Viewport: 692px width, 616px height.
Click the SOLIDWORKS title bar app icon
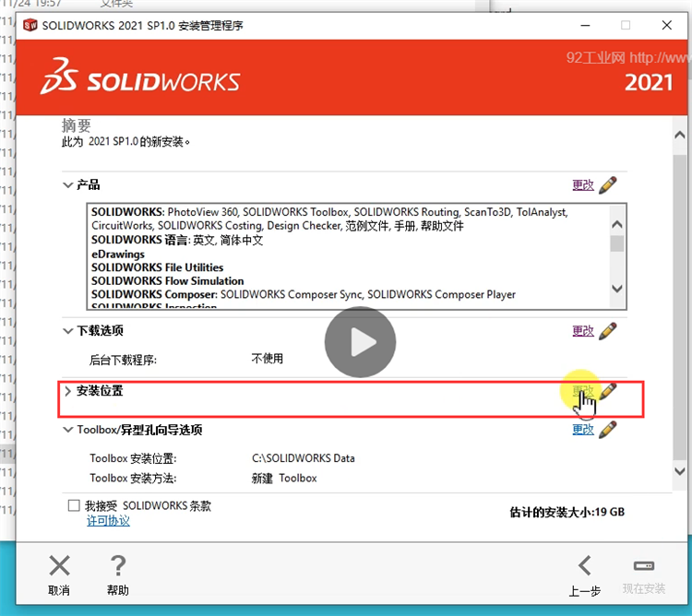[x=30, y=26]
